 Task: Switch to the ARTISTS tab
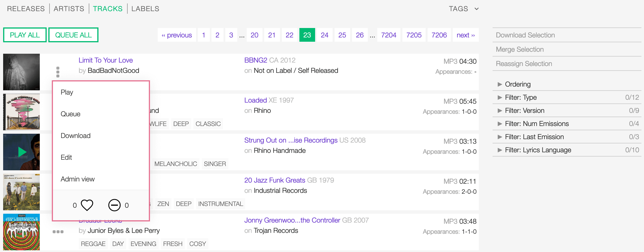pos(69,9)
